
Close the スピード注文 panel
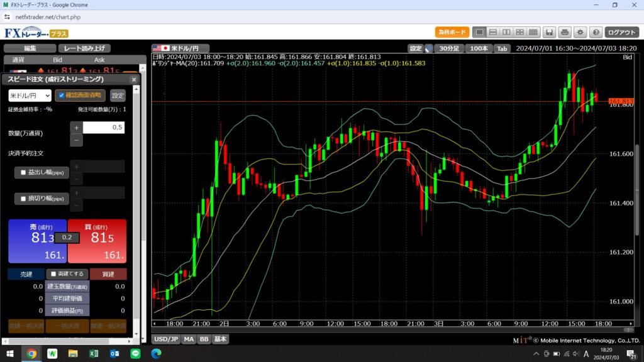pyautogui.click(x=133, y=80)
